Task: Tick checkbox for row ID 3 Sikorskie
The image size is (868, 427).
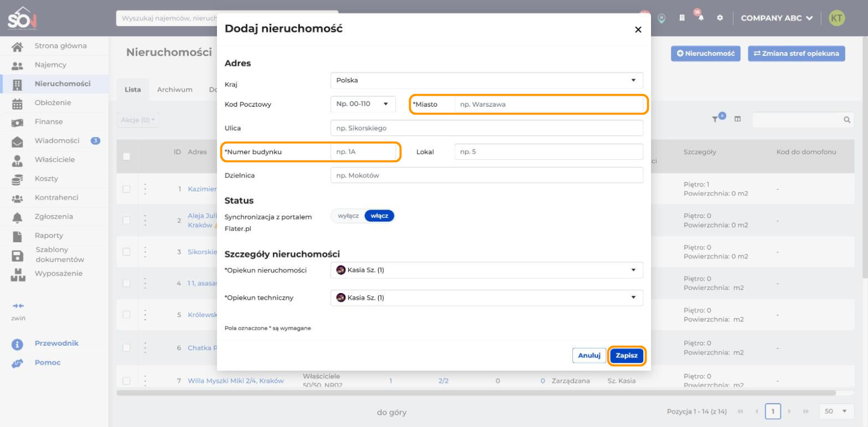Action: [x=126, y=252]
